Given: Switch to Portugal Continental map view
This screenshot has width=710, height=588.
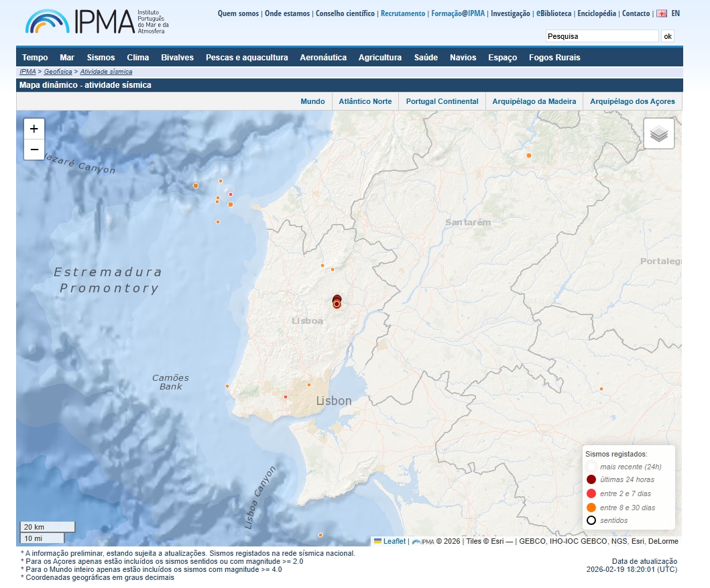Looking at the screenshot, I should [x=442, y=102].
